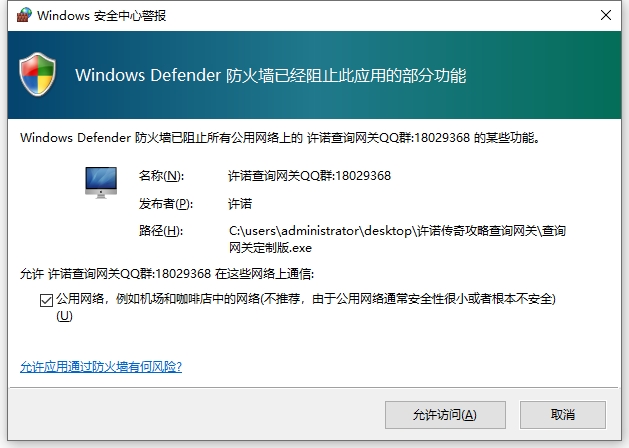Select the file path ending in 网关定制版.exe

click(x=397, y=238)
